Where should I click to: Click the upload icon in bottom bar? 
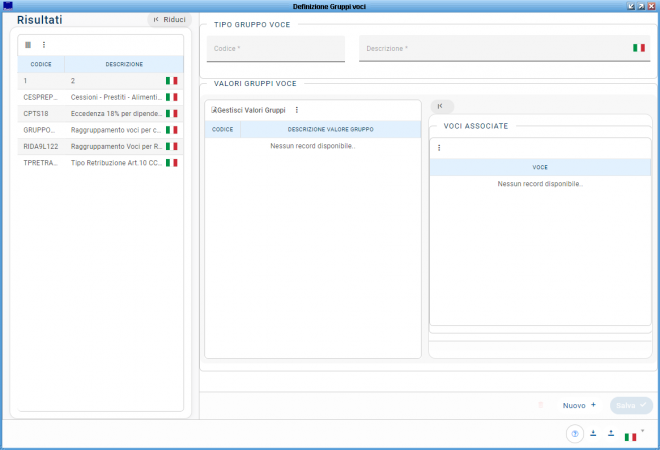[611, 434]
